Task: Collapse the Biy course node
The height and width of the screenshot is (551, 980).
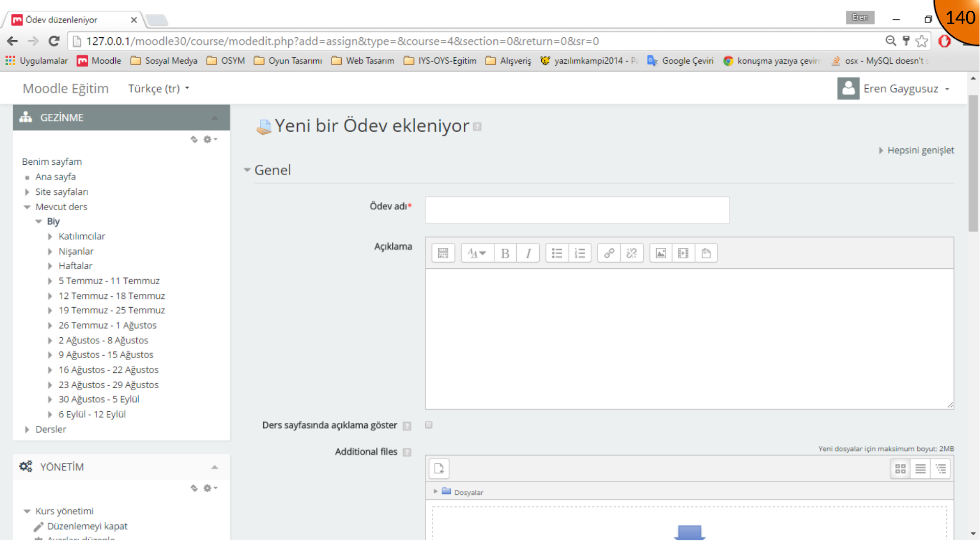Action: click(x=39, y=221)
